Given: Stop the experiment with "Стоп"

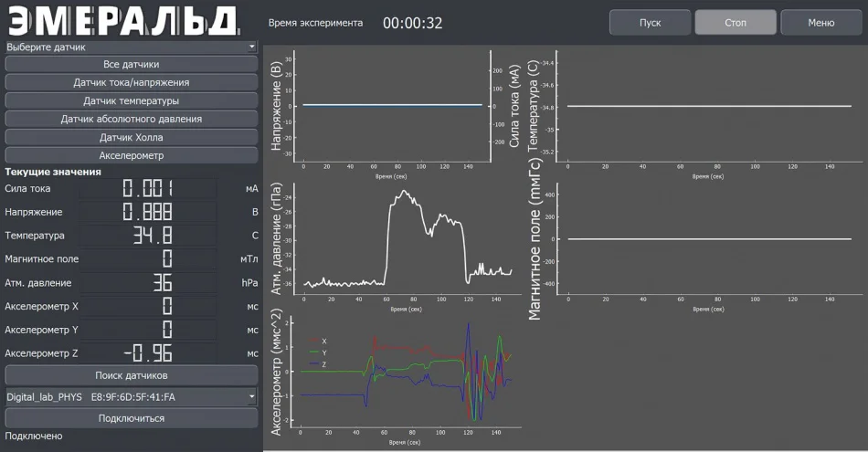Looking at the screenshot, I should (736, 23).
